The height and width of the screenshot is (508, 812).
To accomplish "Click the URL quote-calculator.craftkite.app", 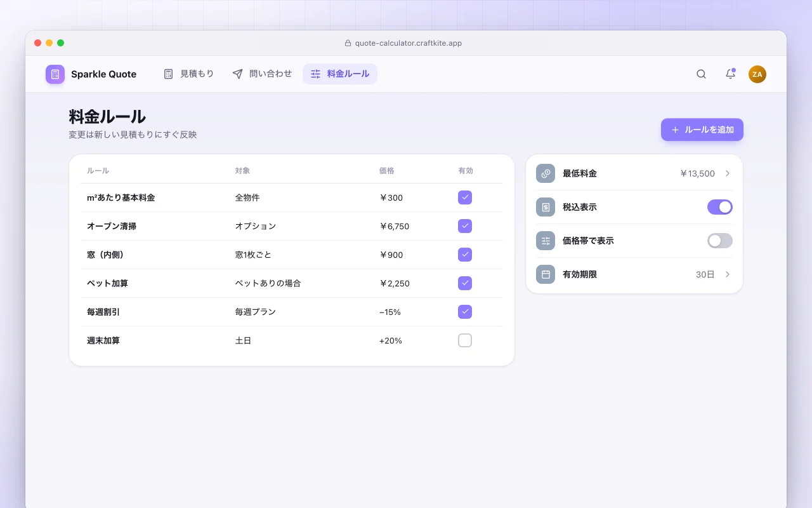I will [409, 43].
